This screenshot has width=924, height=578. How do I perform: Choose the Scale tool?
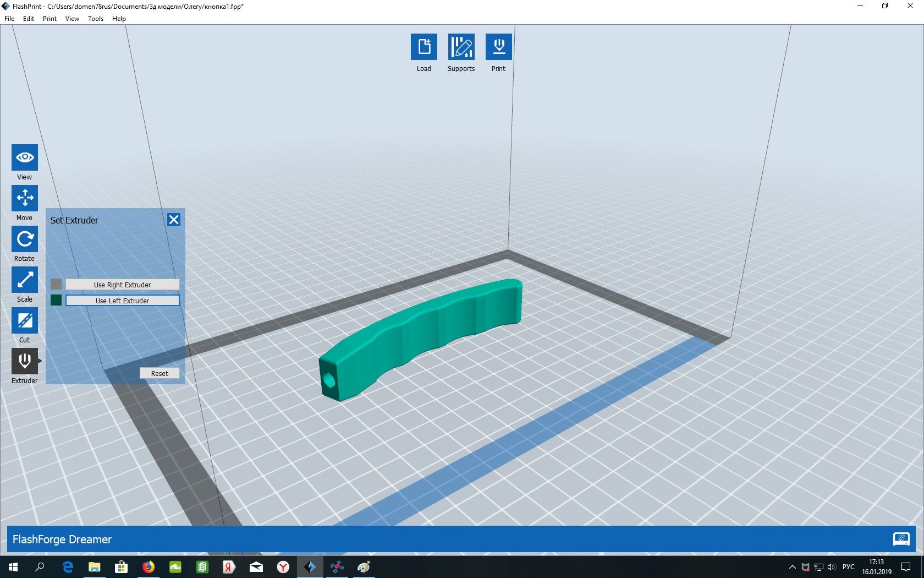tap(25, 280)
